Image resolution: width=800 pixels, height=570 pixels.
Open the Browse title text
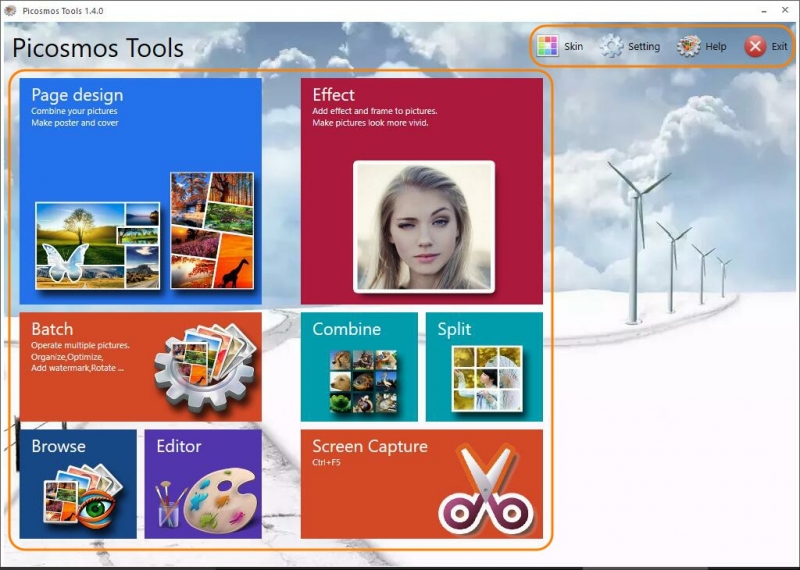tap(59, 446)
